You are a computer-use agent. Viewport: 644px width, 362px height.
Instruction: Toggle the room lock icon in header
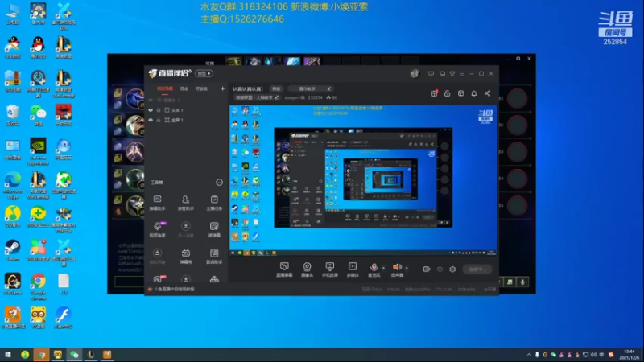click(x=448, y=93)
